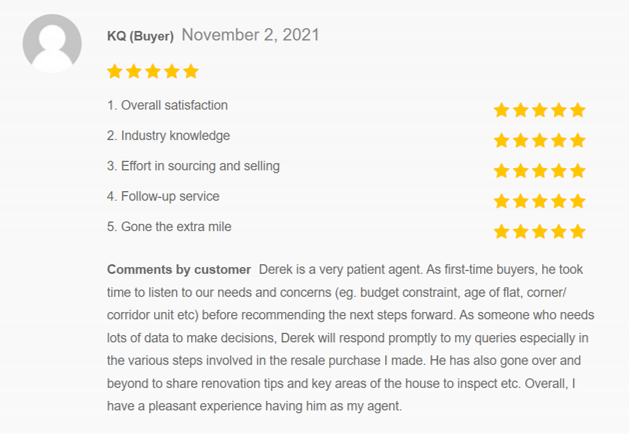Viewport: 629px width, 434px height.
Task: Click the Industry knowledge label
Action: click(x=168, y=135)
